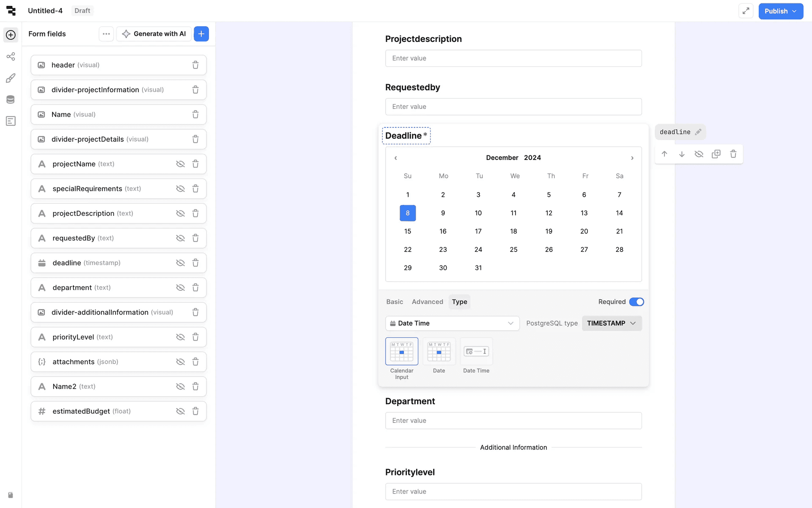Click the blue add field plus button
The height and width of the screenshot is (508, 812).
point(201,34)
